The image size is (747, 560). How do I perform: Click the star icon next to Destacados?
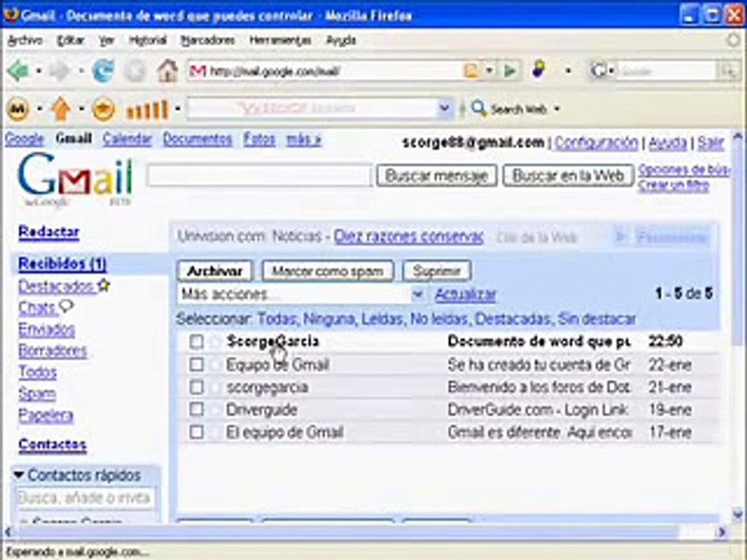[103, 285]
